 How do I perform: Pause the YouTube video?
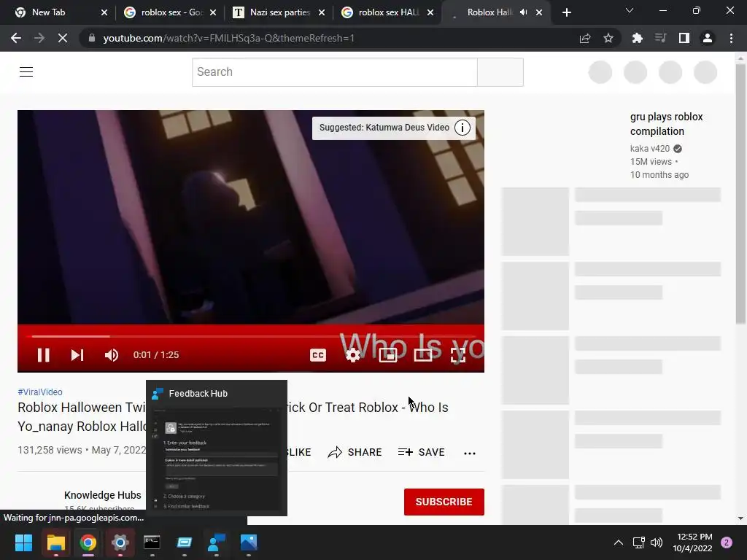click(43, 355)
